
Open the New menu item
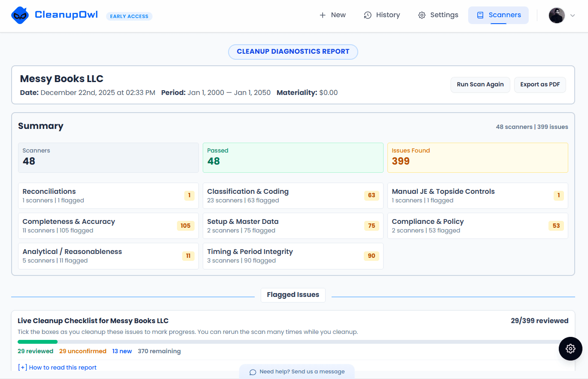tap(332, 15)
